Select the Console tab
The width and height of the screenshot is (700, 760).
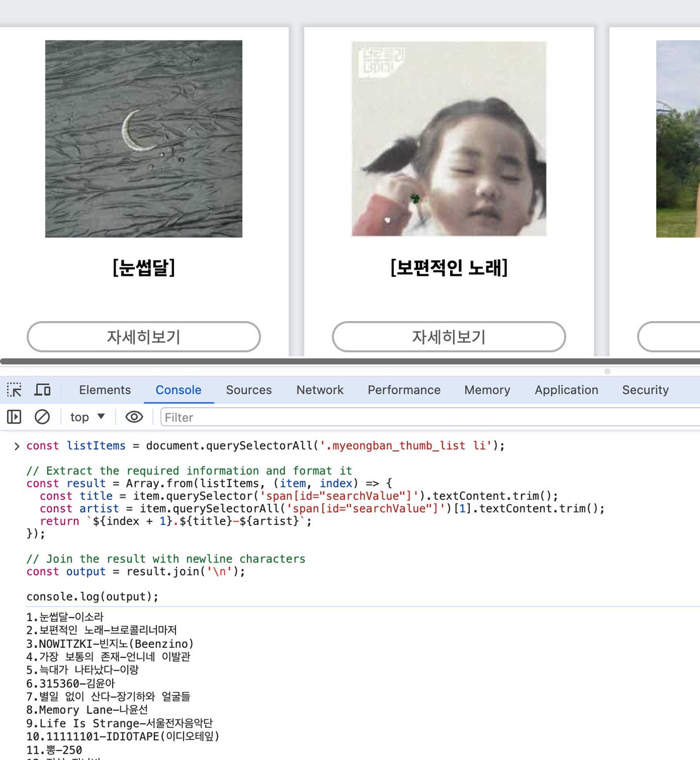point(178,390)
